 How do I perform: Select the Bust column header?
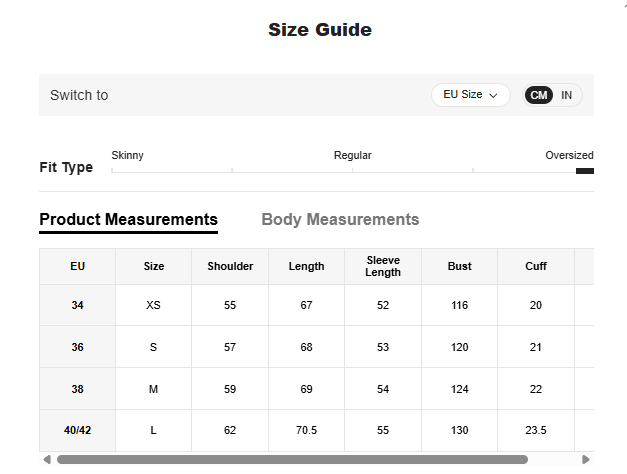(459, 267)
